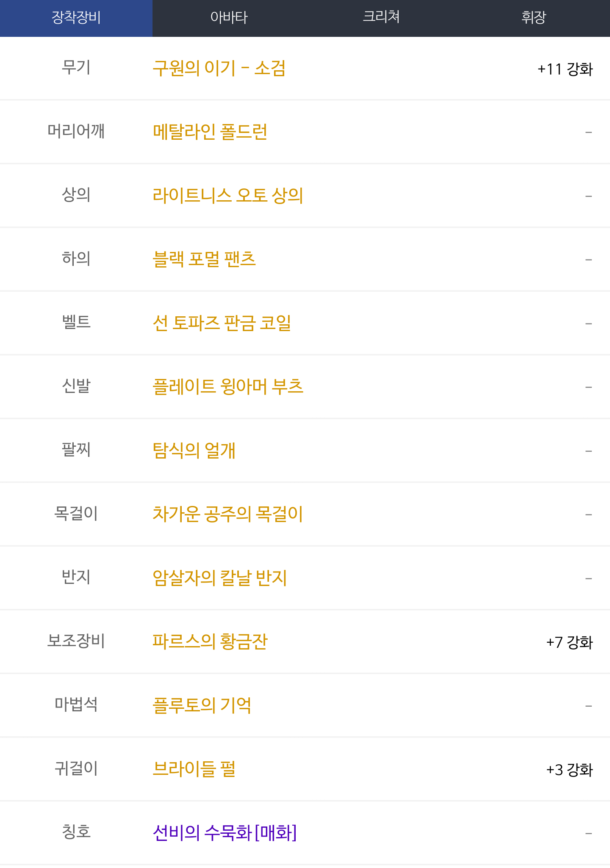Open weapon item 구원의 이기 - 소검
This screenshot has width=610, height=868.
click(219, 68)
